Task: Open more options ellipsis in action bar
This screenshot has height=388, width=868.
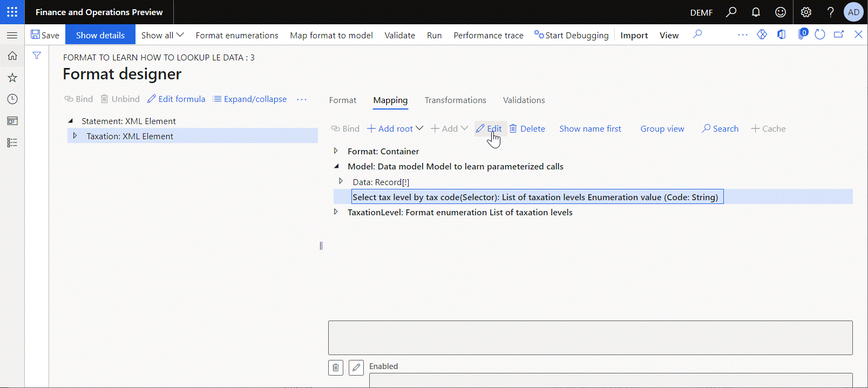Action: click(743, 35)
